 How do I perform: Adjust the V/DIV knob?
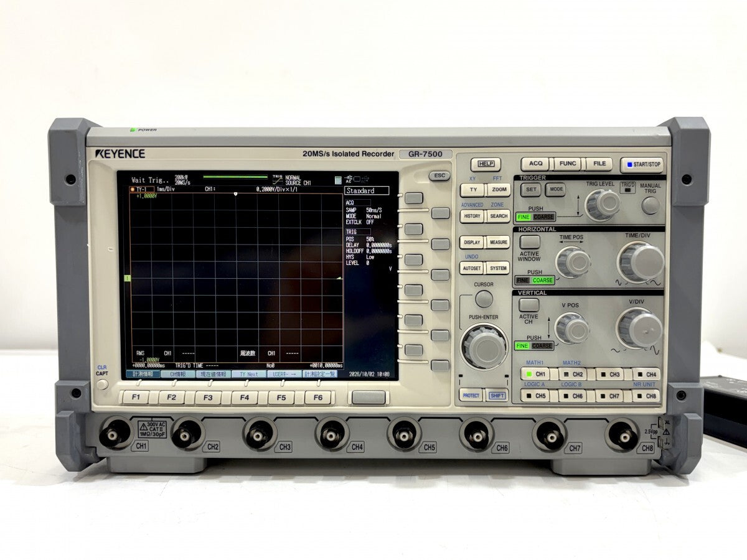(640, 329)
